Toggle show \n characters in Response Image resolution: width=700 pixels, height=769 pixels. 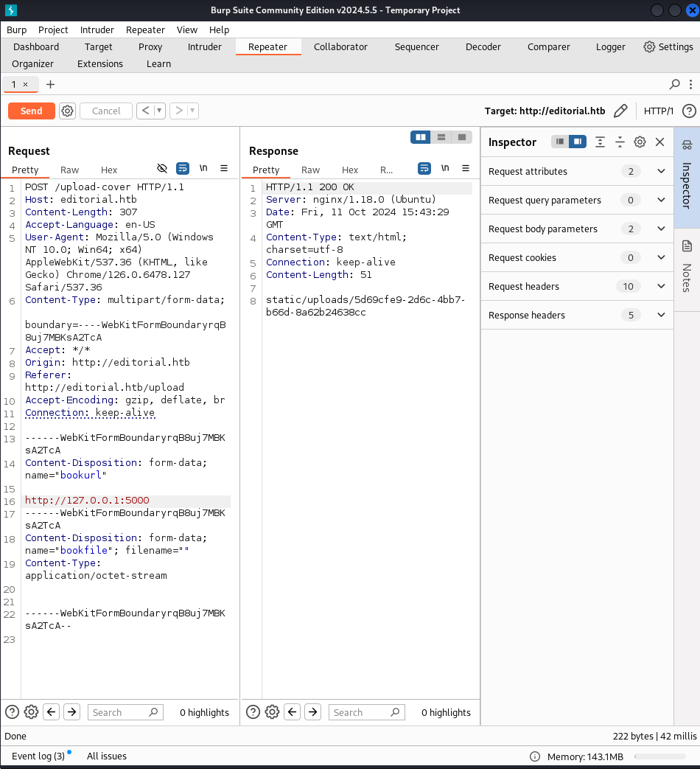click(x=445, y=168)
